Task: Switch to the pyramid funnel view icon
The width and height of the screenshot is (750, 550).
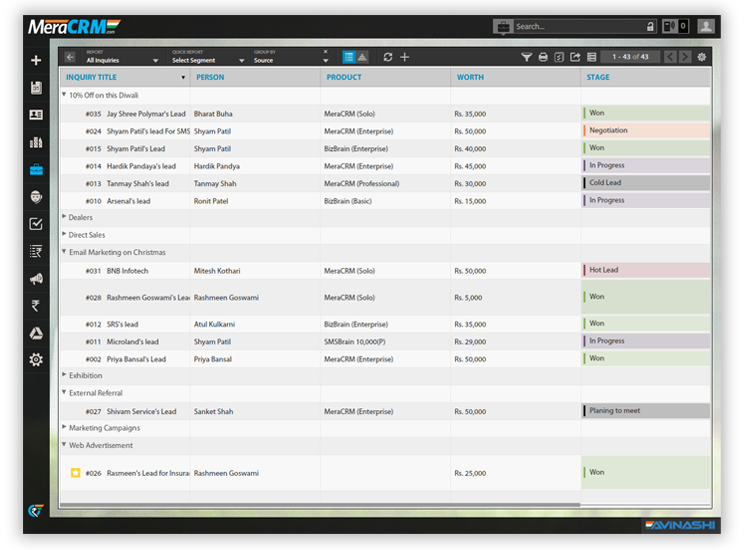Action: click(363, 57)
